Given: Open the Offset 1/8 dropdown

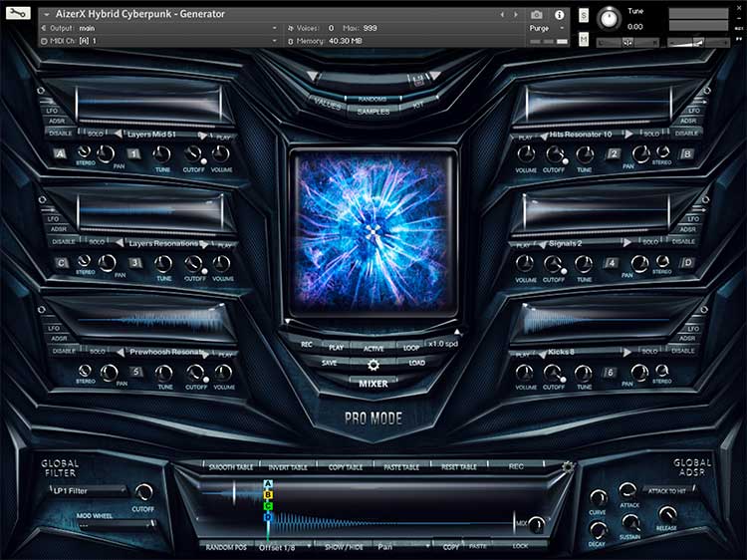Looking at the screenshot, I should click(x=285, y=547).
